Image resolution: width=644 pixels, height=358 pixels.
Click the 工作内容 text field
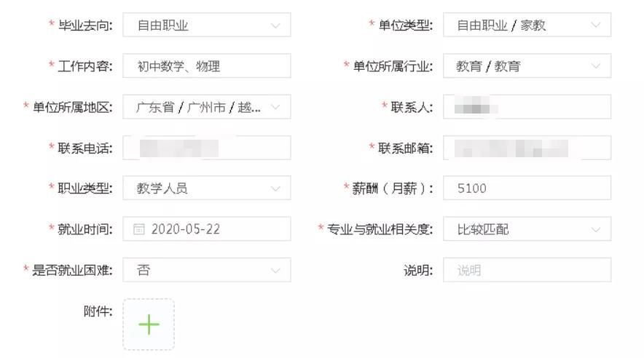coord(206,66)
